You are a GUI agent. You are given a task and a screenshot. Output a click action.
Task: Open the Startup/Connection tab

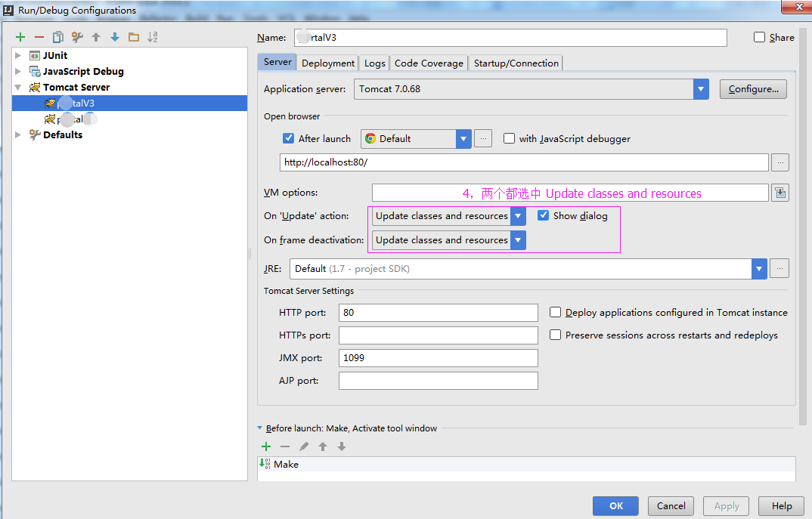click(516, 63)
